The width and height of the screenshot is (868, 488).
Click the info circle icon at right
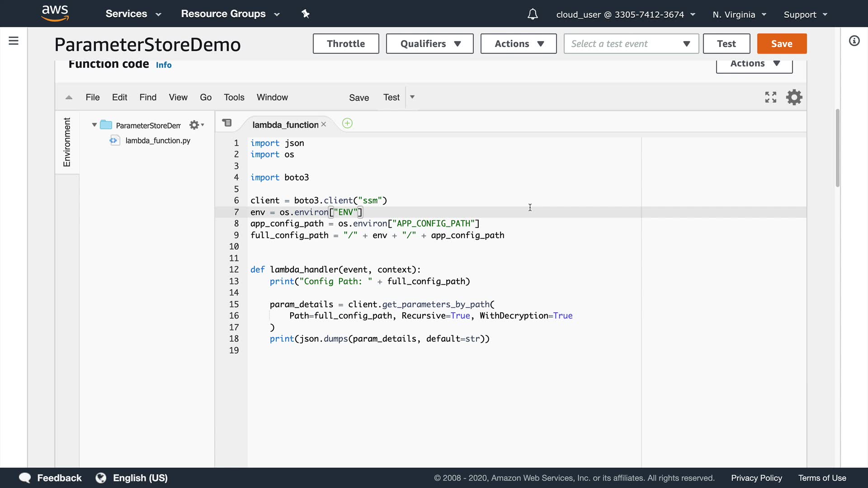[x=854, y=41]
